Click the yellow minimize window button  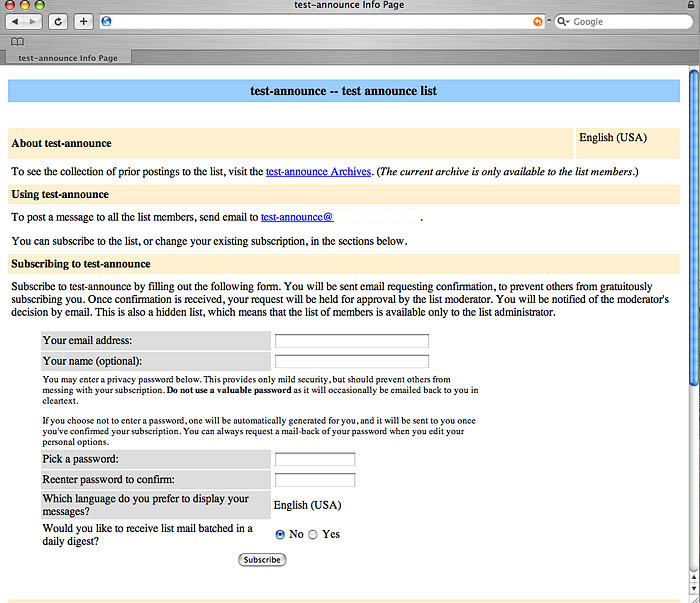click(25, 5)
